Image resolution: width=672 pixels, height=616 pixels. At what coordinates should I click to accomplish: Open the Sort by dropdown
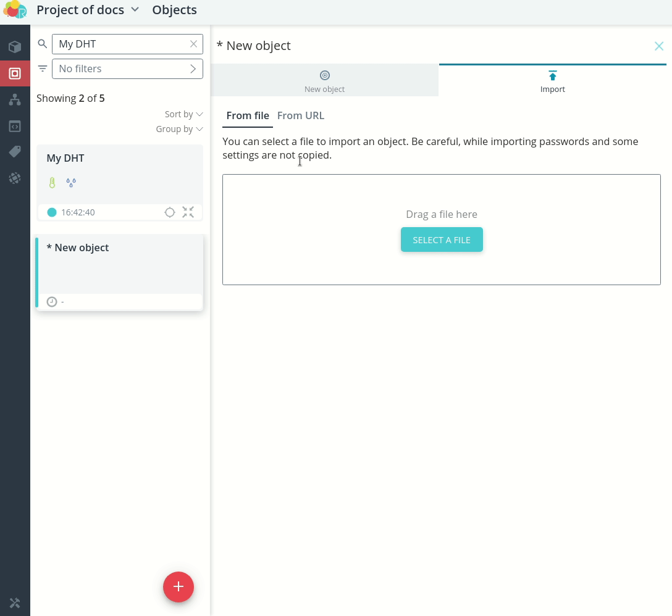coord(184,114)
